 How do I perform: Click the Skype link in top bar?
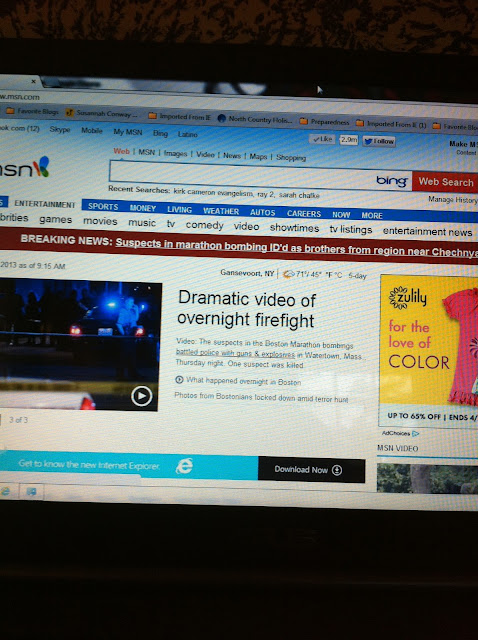coord(60,129)
